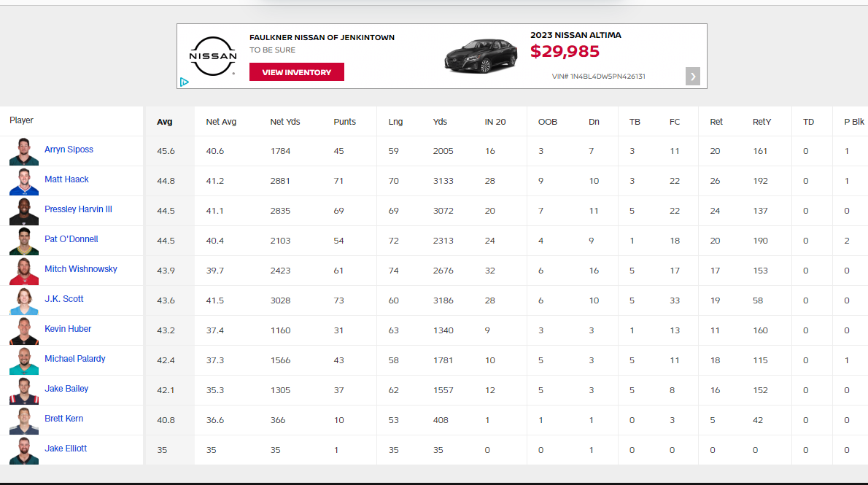This screenshot has width=868, height=485.
Task: Sort by the Net Avg column header
Action: point(221,122)
